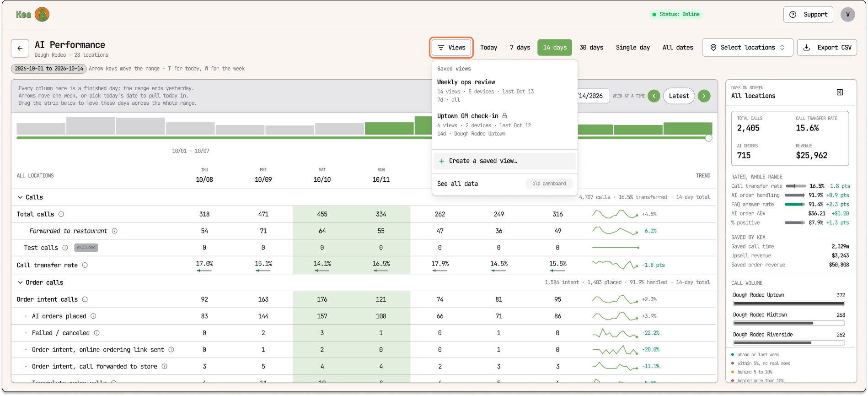This screenshot has height=396, width=868.
Task: Open the V user avatar
Action: coord(847,15)
